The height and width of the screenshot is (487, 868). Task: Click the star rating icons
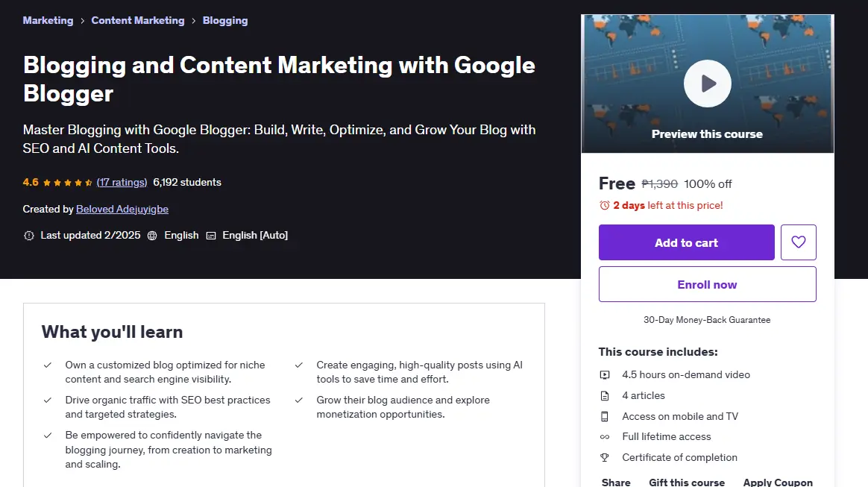68,183
